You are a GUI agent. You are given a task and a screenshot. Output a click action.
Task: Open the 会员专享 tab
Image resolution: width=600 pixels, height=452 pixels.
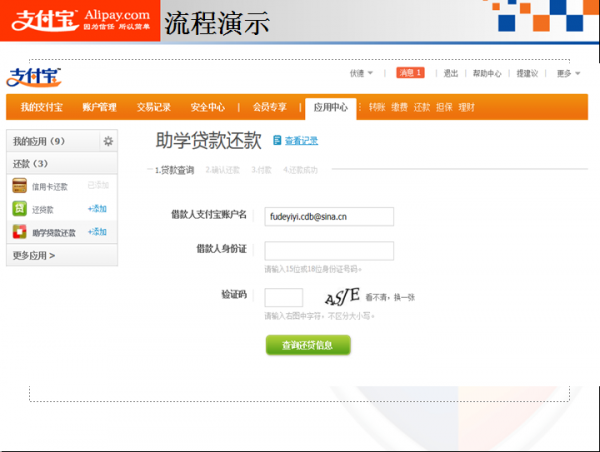[270, 107]
